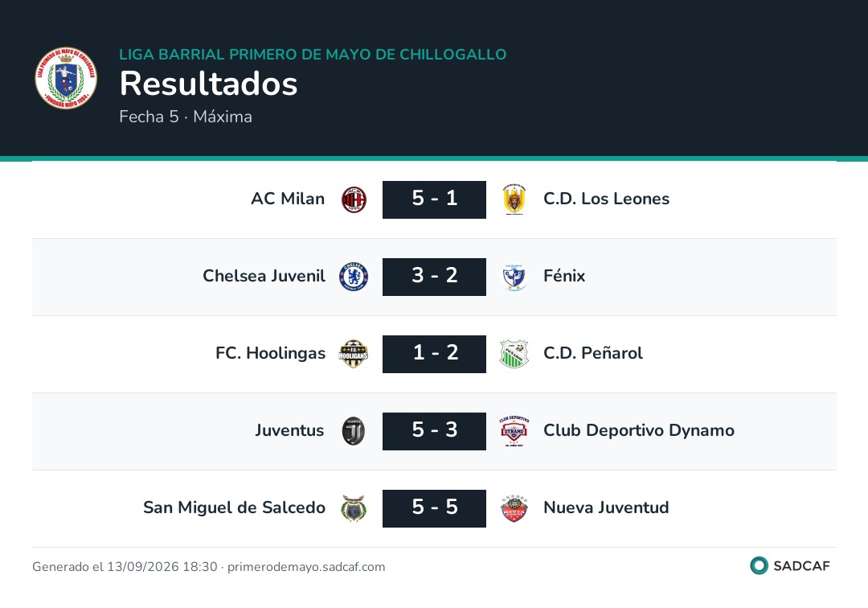Select the 1 - 2 score box

coord(435,354)
